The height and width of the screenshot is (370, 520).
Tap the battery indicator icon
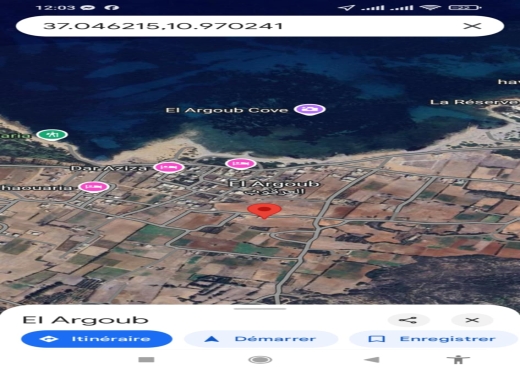pos(465,7)
